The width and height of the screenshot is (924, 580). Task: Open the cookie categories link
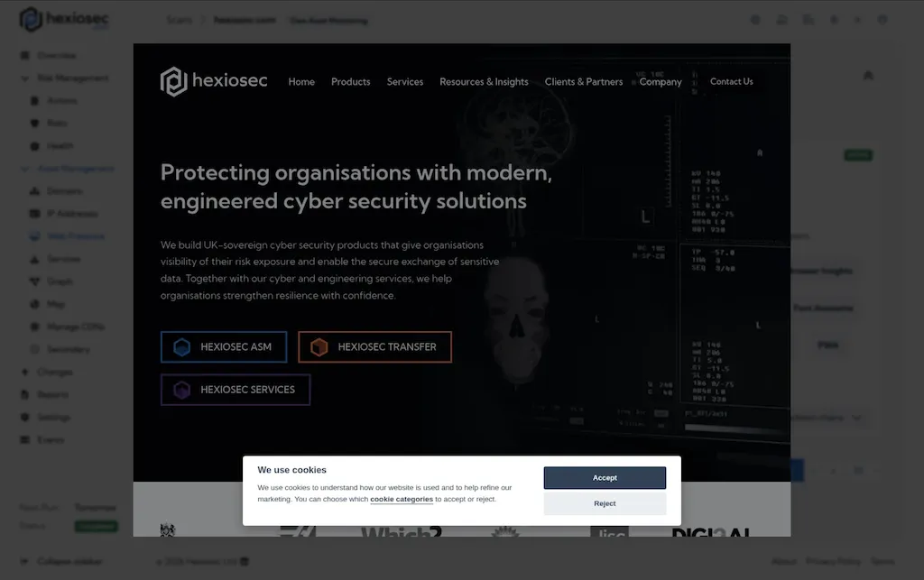click(402, 499)
